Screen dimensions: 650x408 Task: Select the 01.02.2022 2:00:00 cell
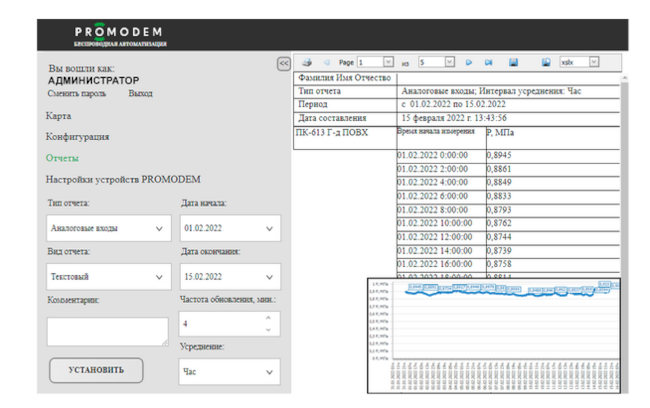tap(441, 169)
